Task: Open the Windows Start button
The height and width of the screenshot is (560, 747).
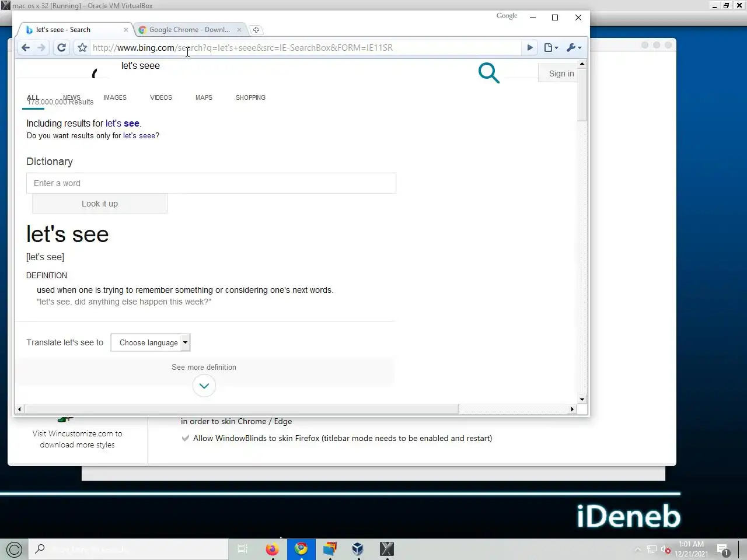Action: pos(14,549)
